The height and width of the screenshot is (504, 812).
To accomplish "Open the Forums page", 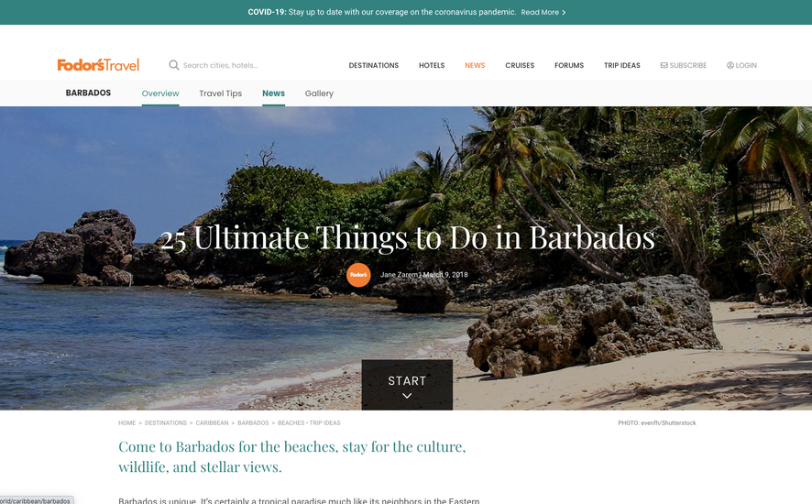I will point(568,65).
